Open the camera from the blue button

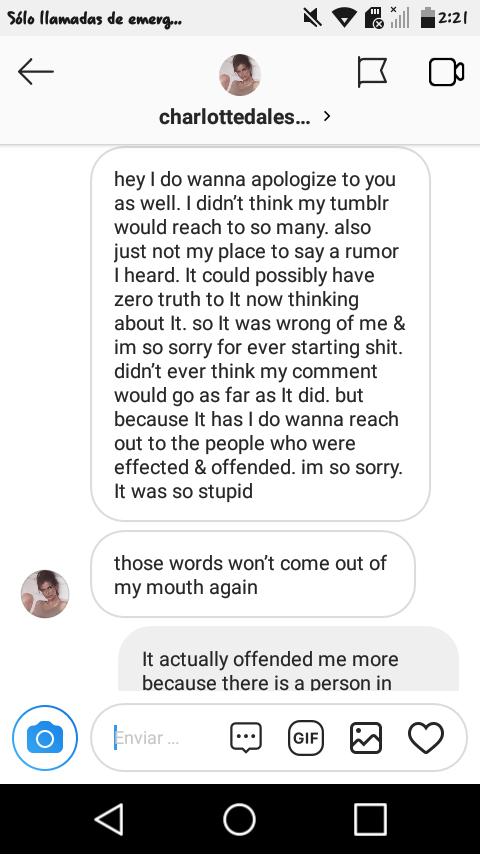(x=45, y=738)
